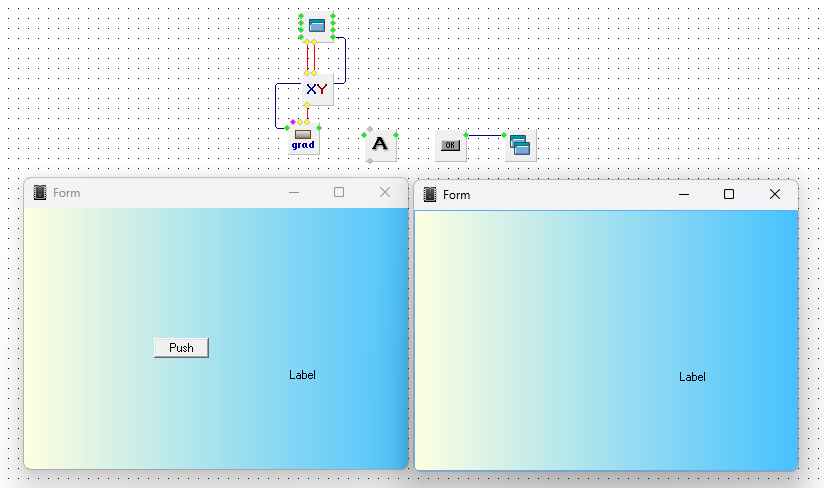Click the Label text in left form
Image resolution: width=824 pixels, height=488 pixels.
302,375
